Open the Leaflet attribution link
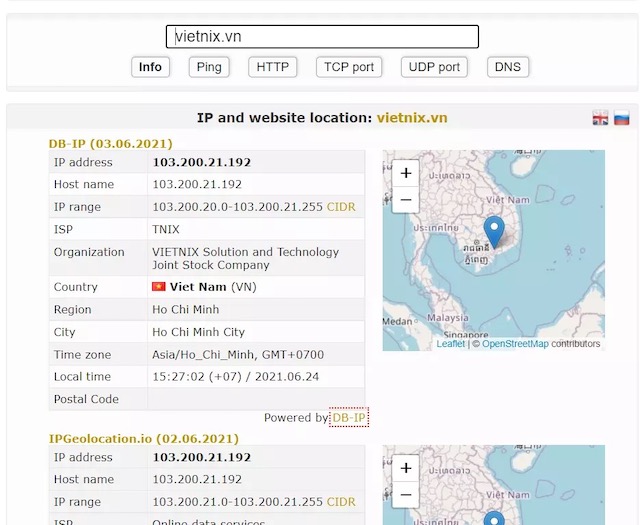The height and width of the screenshot is (525, 640). (x=451, y=344)
